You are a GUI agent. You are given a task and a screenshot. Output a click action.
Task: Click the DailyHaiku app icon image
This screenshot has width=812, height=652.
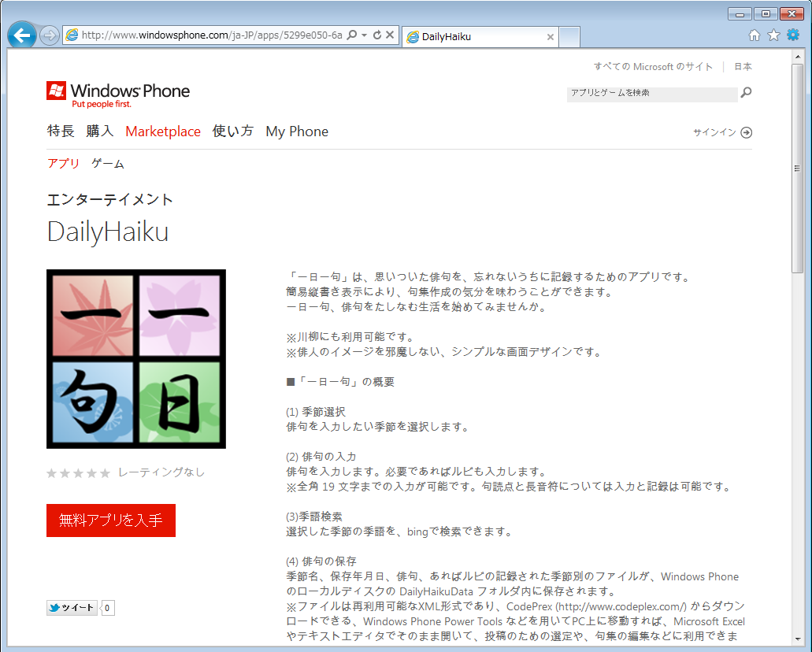(136, 359)
